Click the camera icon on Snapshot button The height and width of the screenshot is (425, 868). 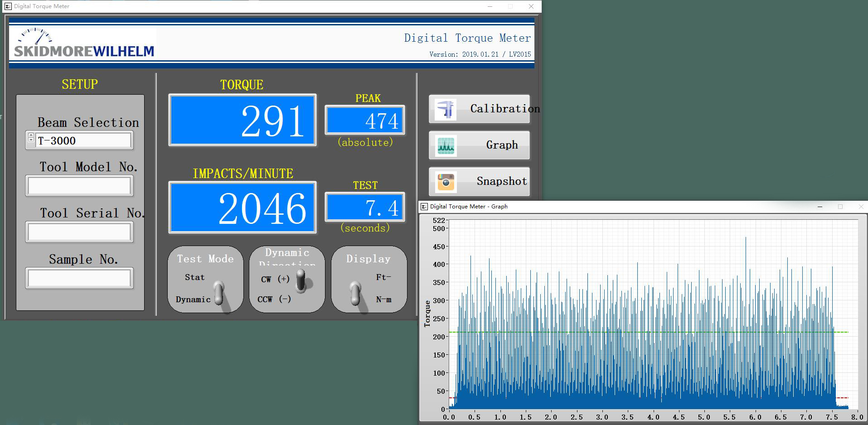(x=446, y=182)
